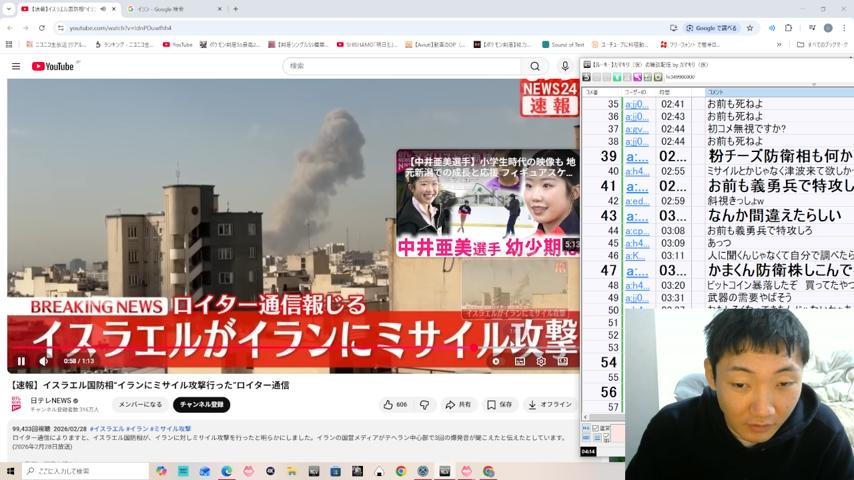Open the browser profile avatar
This screenshot has height=480, width=854.
(828, 28)
